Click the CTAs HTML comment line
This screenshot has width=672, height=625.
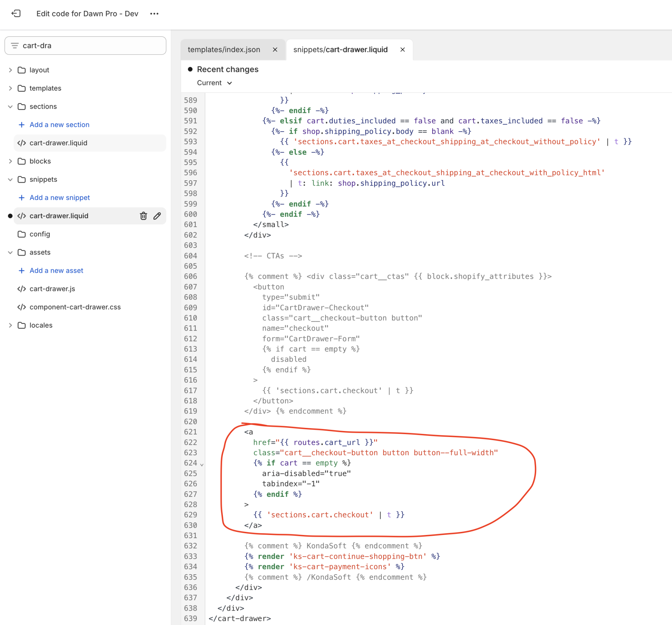(273, 256)
